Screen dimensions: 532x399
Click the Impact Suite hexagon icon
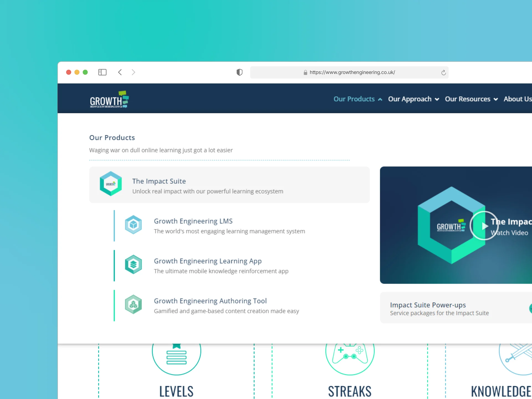coord(111,184)
